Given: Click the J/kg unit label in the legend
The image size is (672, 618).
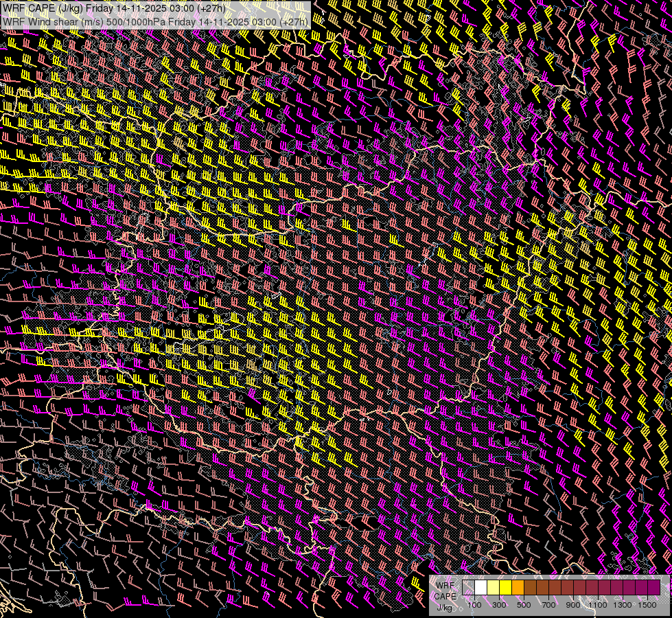Looking at the screenshot, I should 445,607.
